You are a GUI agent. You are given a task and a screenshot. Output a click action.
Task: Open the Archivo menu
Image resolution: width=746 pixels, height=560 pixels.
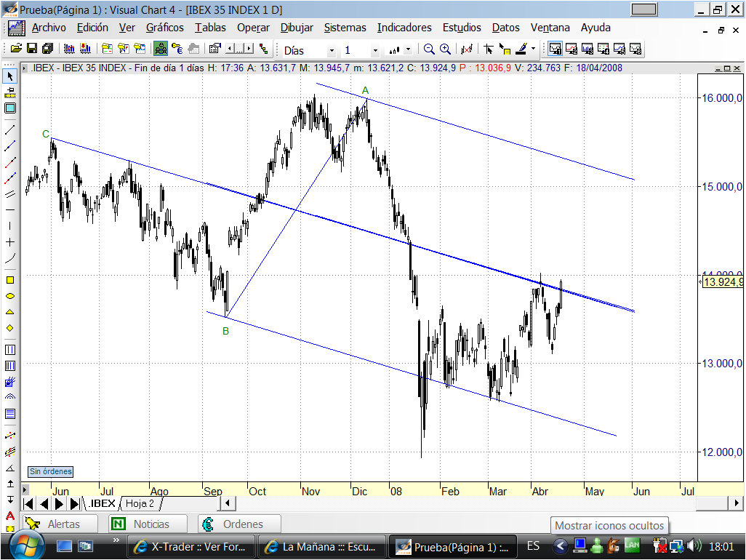[x=49, y=28]
